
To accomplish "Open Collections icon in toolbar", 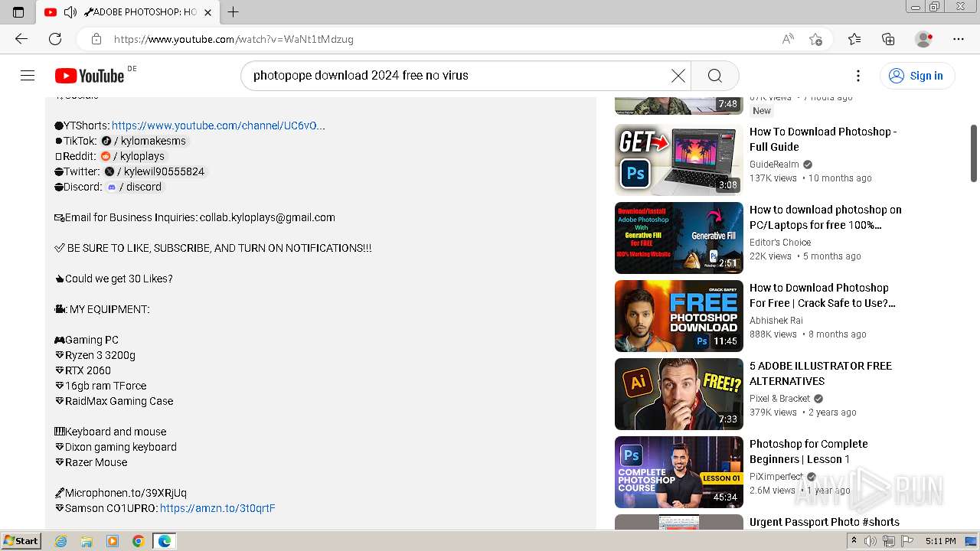I will tap(888, 39).
